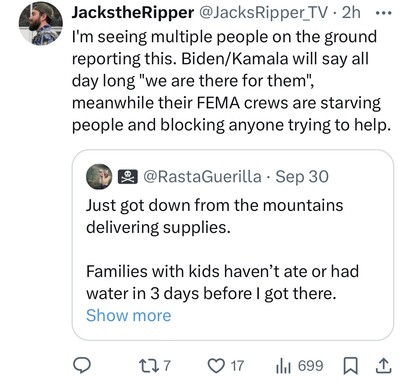Click the like count 17
Screen dimensions: 413x388
pos(237,366)
